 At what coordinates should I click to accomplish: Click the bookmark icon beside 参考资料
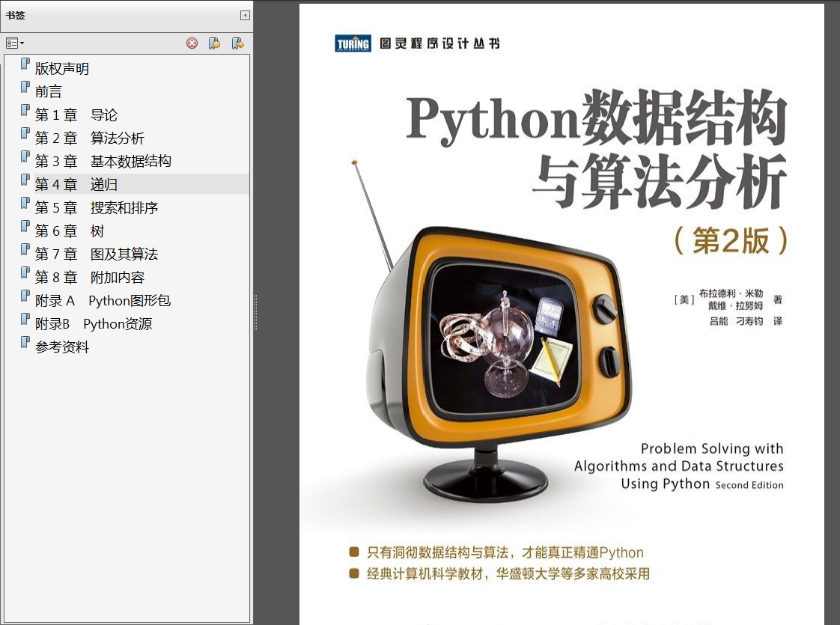click(x=25, y=342)
